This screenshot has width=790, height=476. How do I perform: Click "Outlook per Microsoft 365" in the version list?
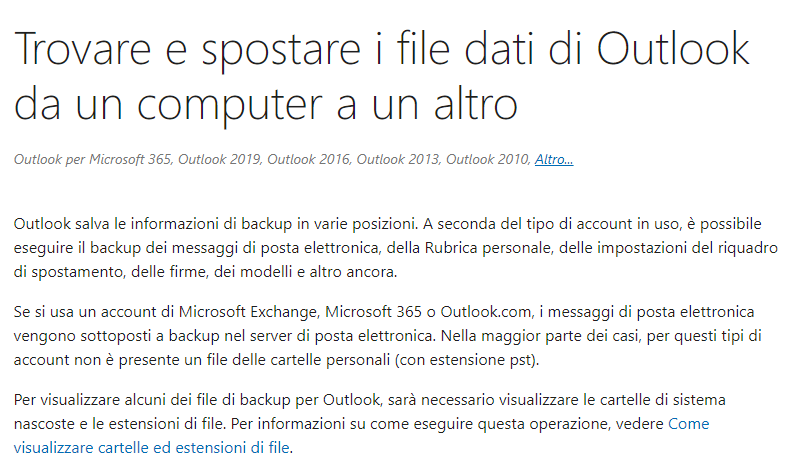coord(92,160)
